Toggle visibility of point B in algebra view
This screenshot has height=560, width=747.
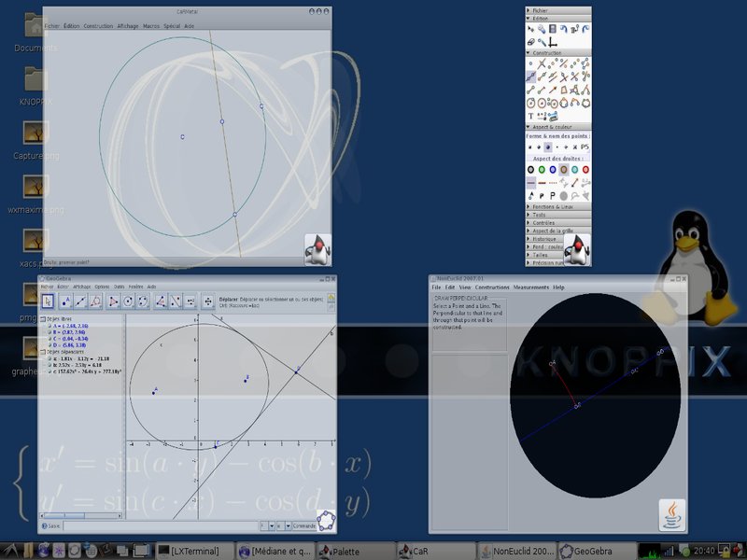pyautogui.click(x=49, y=333)
